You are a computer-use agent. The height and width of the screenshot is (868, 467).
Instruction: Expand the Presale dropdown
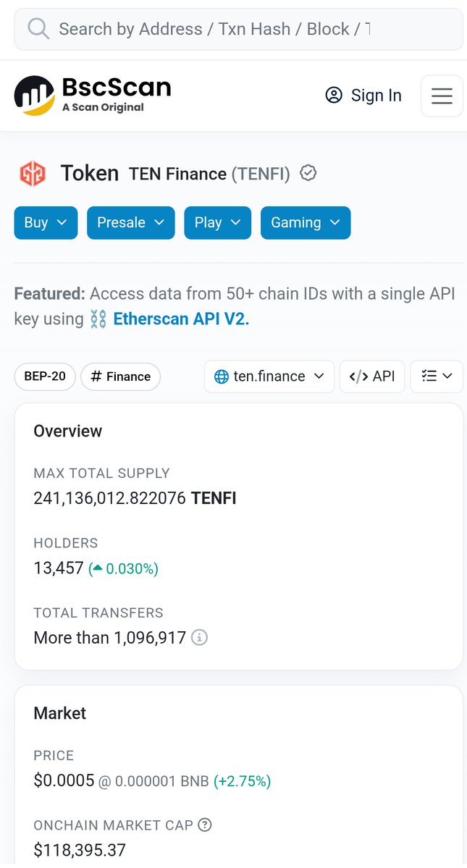(x=130, y=222)
